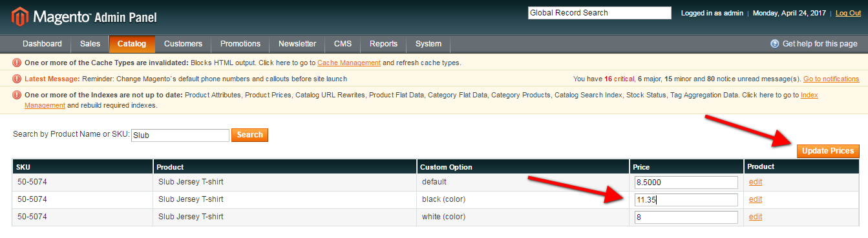868x238 pixels.
Task: Click Go to notifications link
Action: pyautogui.click(x=831, y=79)
